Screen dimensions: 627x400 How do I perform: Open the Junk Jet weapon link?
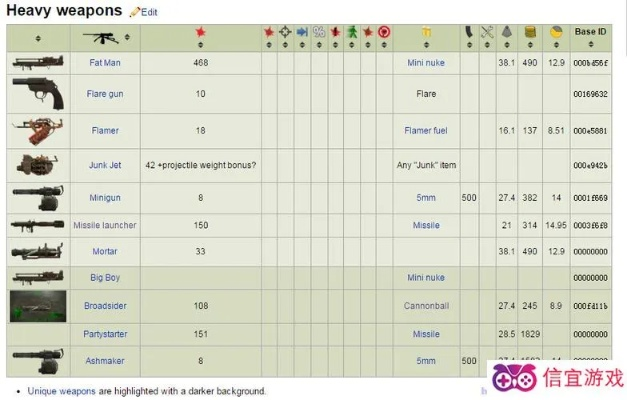tap(105, 165)
